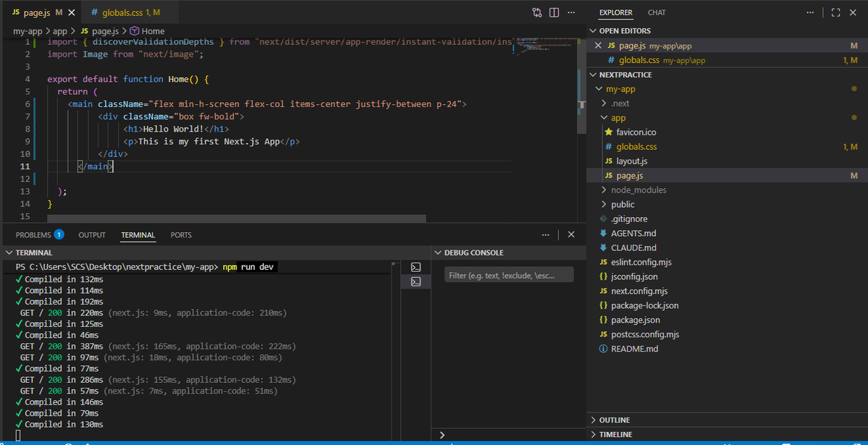Switch to the page.js editor tab
868x445 pixels.
(41, 12)
